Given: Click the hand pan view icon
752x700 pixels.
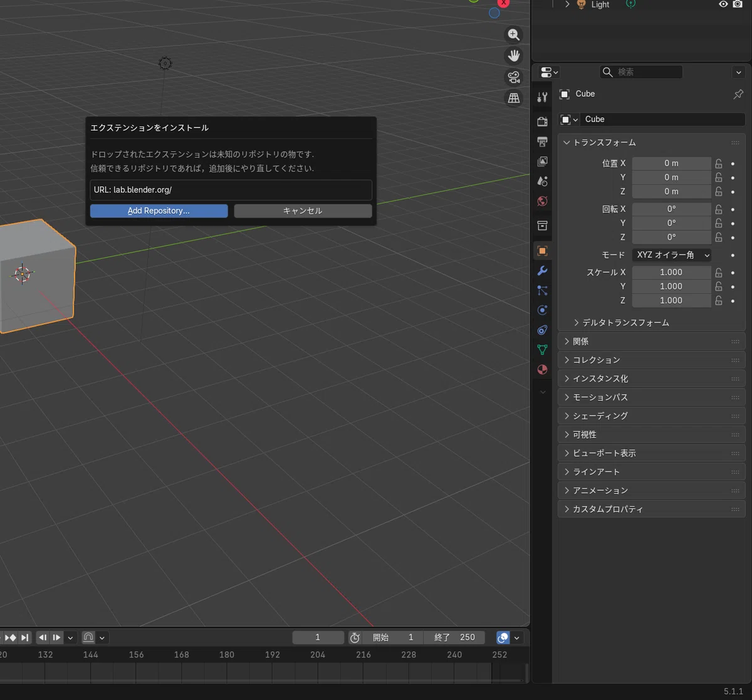Looking at the screenshot, I should (514, 56).
